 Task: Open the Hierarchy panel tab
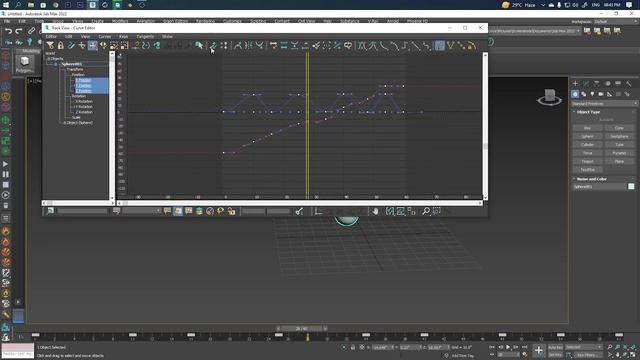(x=597, y=83)
